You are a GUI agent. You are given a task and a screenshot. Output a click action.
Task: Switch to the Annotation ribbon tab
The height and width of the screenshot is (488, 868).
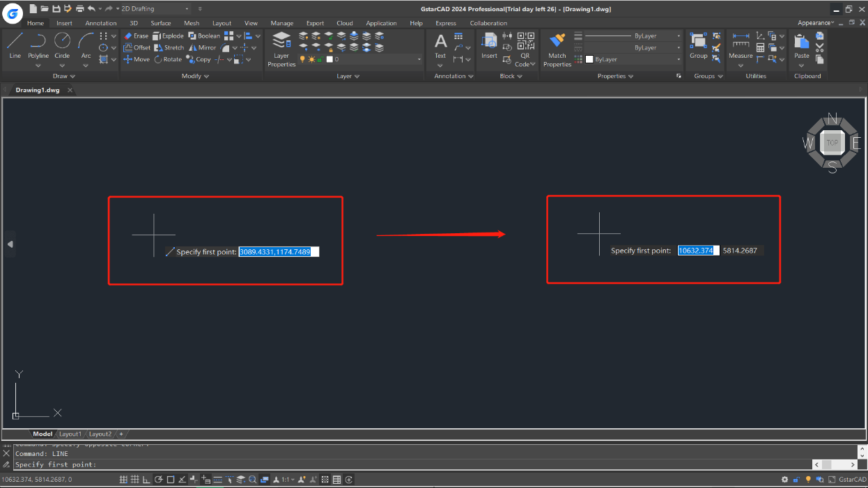pos(101,24)
